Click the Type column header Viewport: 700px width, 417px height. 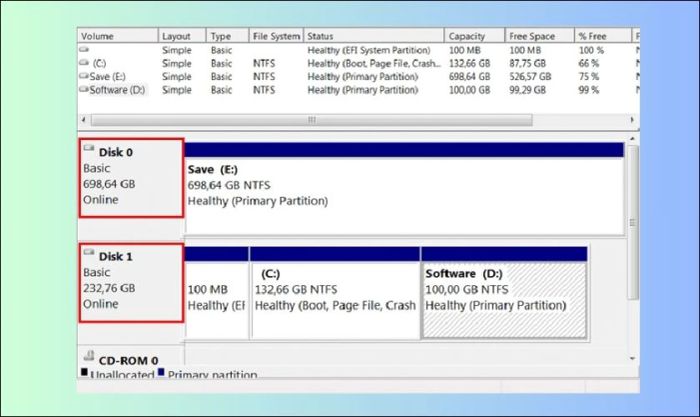pos(227,36)
